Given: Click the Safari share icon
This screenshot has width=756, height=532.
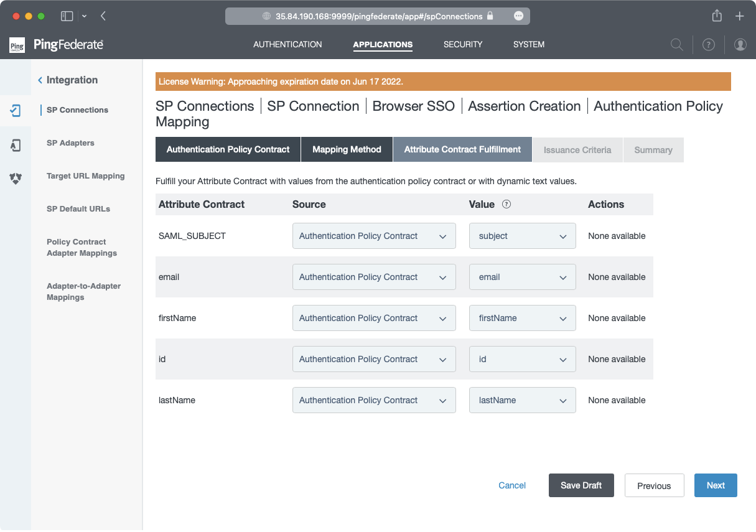Looking at the screenshot, I should click(x=717, y=16).
